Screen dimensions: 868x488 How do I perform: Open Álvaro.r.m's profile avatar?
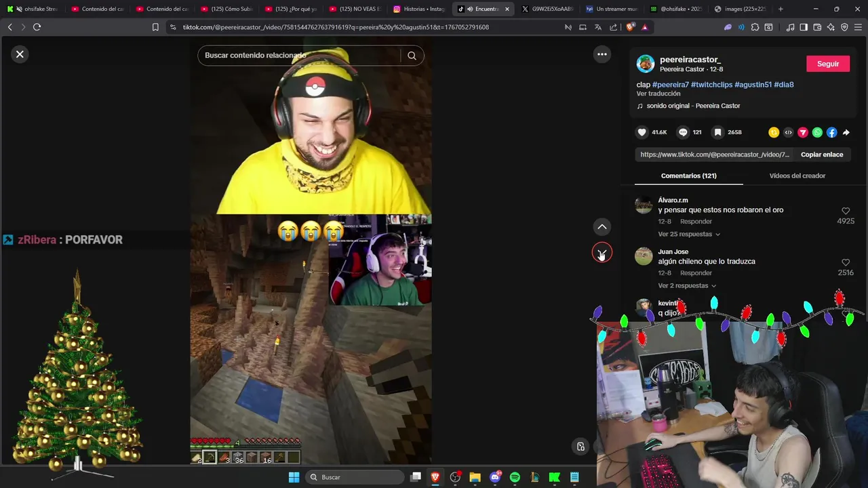[644, 205]
